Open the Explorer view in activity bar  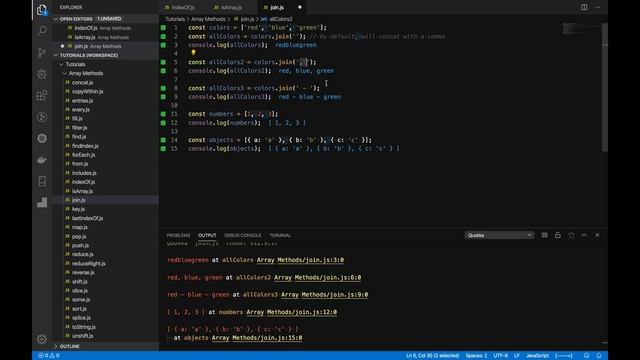click(42, 9)
